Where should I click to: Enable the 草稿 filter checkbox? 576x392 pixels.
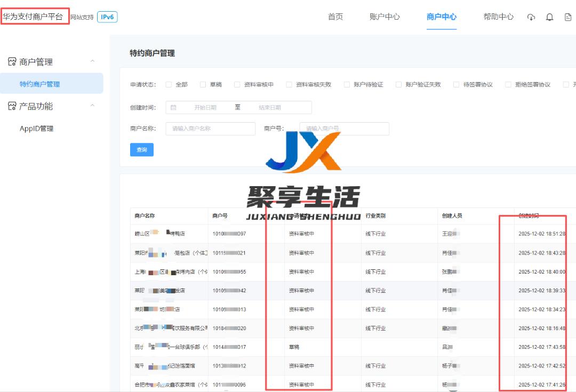pyautogui.click(x=203, y=84)
